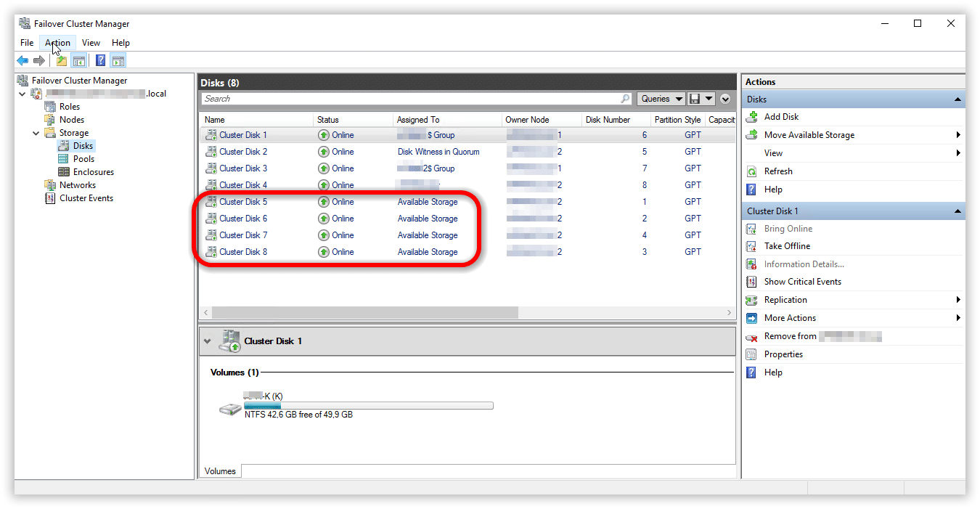Screen dimensions: 980x509
Task: Click the Properties icon in Actions pane
Action: coord(752,354)
